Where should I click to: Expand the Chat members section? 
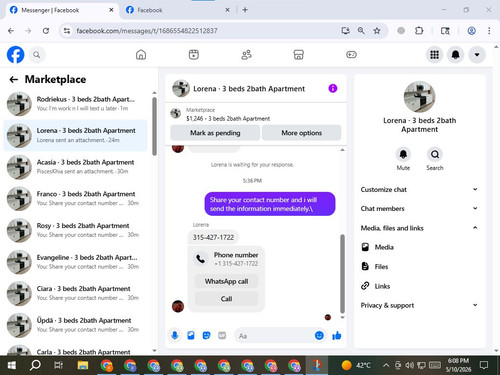pos(419,209)
